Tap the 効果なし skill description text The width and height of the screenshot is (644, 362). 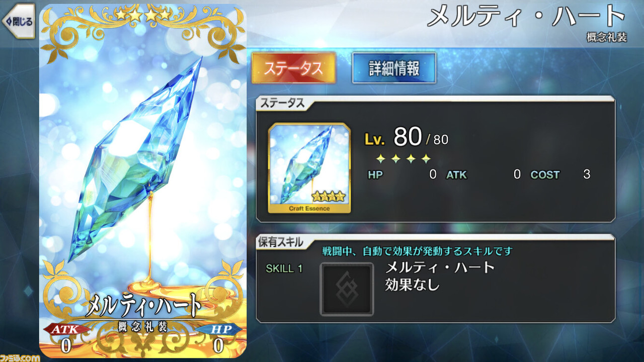coord(413,285)
